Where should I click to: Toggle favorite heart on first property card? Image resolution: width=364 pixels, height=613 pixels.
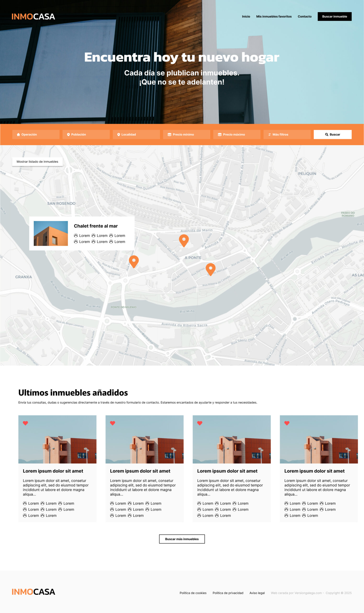pyautogui.click(x=25, y=423)
